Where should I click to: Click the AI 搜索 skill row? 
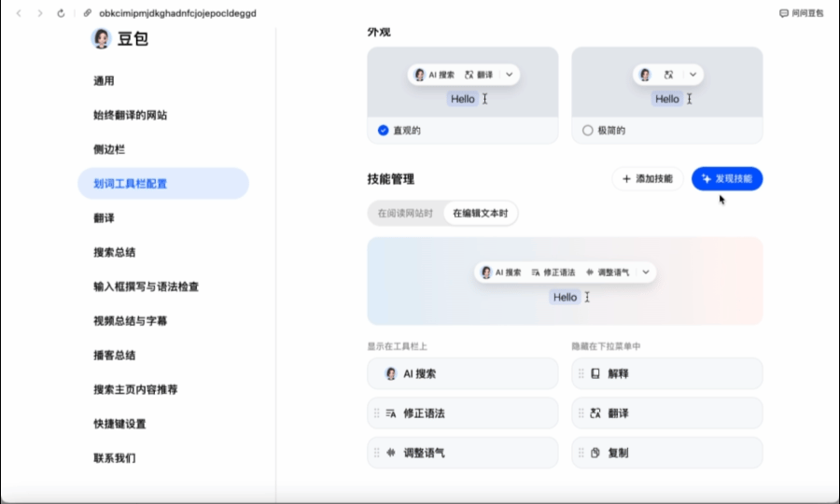[463, 374]
